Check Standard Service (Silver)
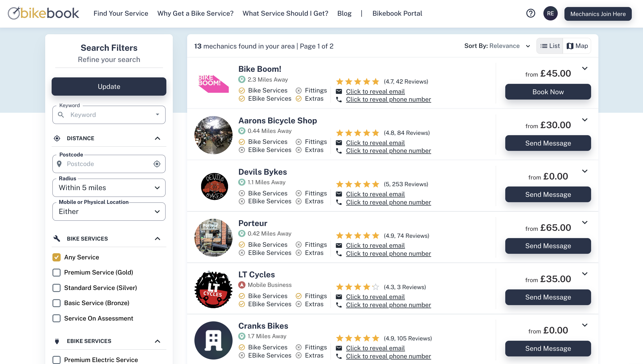Image resolution: width=643 pixels, height=364 pixels. click(x=56, y=288)
